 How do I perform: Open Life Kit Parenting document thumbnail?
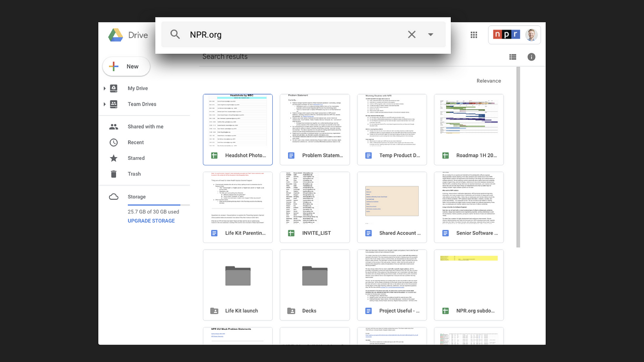point(238,198)
